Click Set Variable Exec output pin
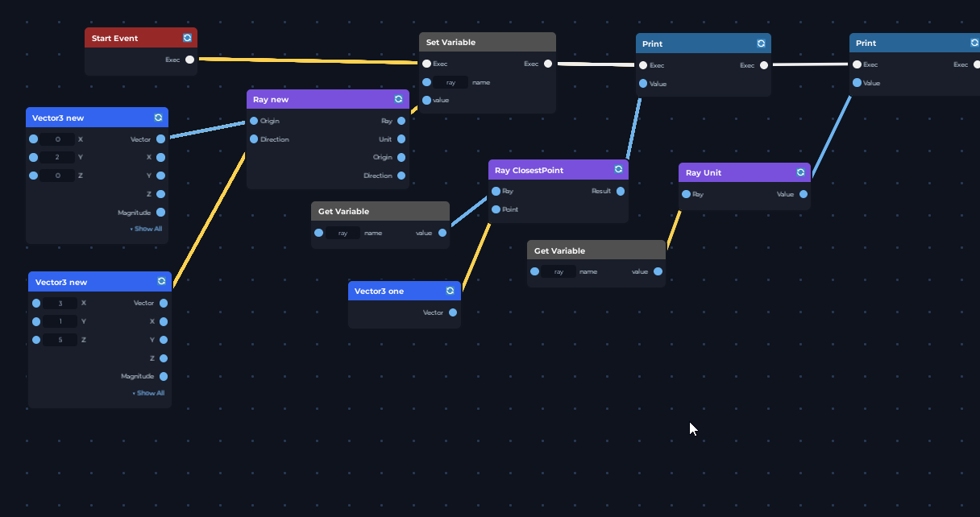 [x=548, y=64]
